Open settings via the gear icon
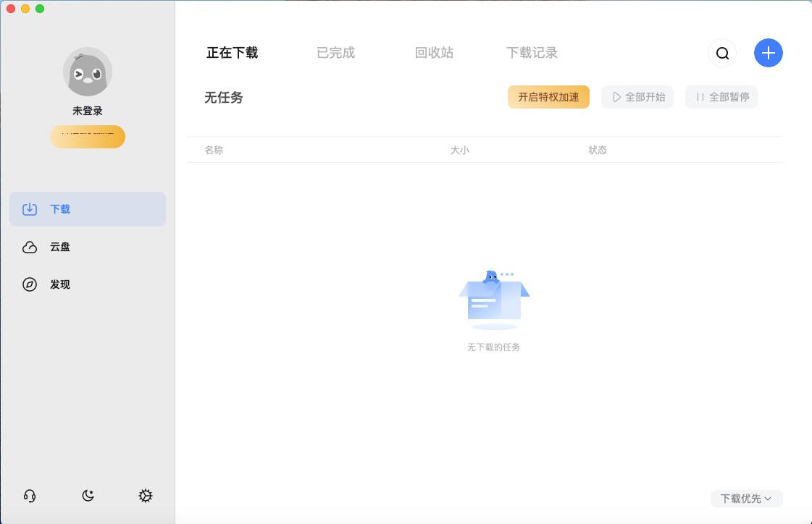 146,496
